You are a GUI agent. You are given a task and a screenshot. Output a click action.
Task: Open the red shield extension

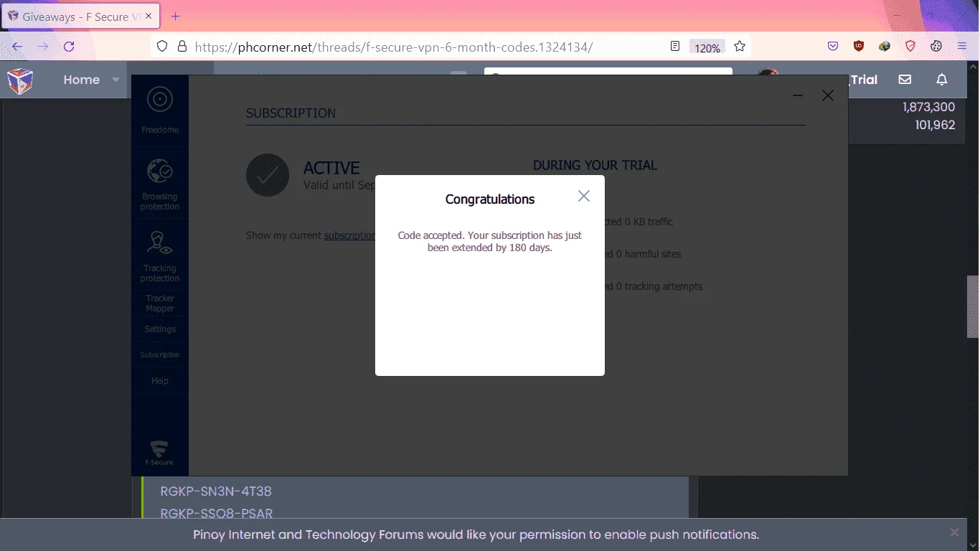[x=910, y=47]
